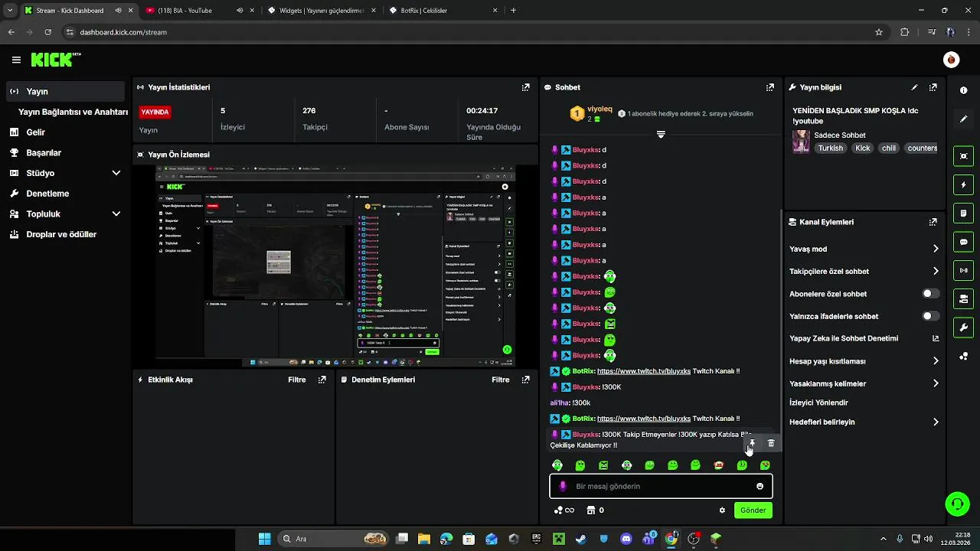Delete the hovered Bluyxks chat message
Screen dimensions: 980x551
771,442
